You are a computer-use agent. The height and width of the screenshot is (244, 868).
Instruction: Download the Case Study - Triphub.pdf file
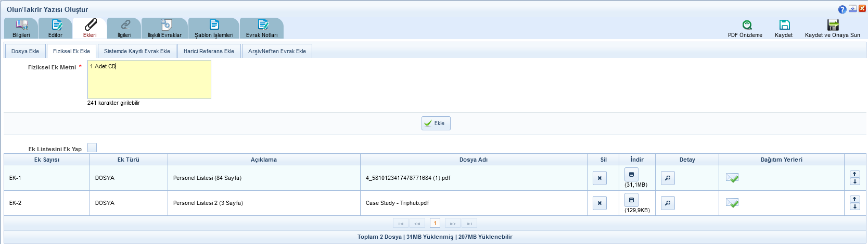click(x=631, y=200)
